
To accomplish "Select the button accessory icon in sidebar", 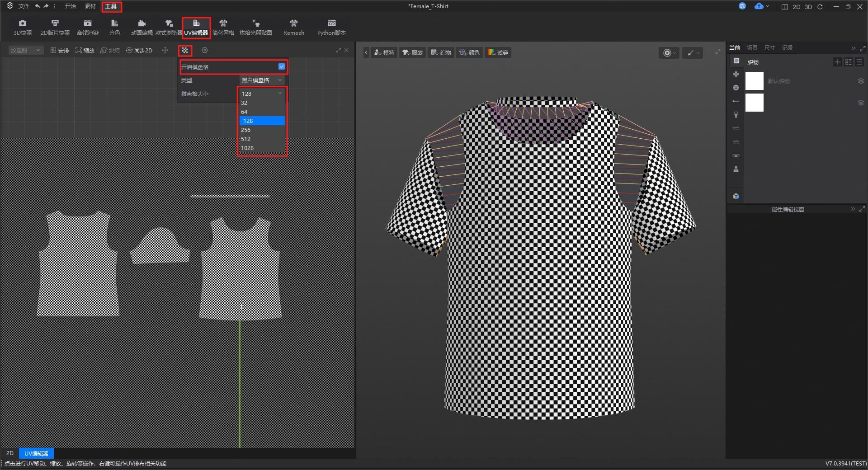I will [736, 88].
